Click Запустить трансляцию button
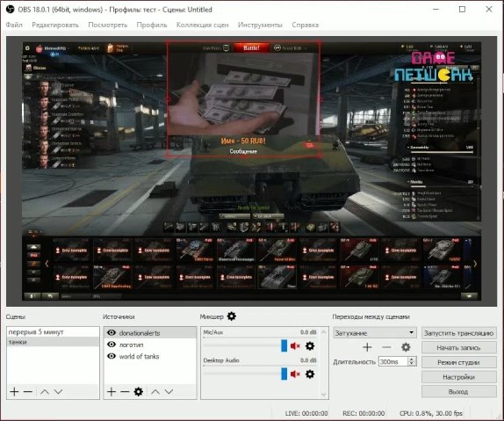The image size is (504, 421). coord(458,333)
